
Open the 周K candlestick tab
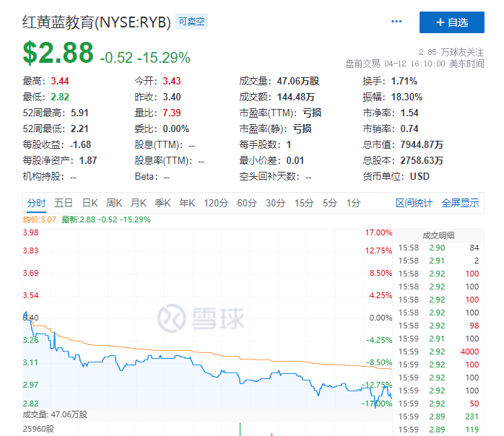tap(114, 203)
